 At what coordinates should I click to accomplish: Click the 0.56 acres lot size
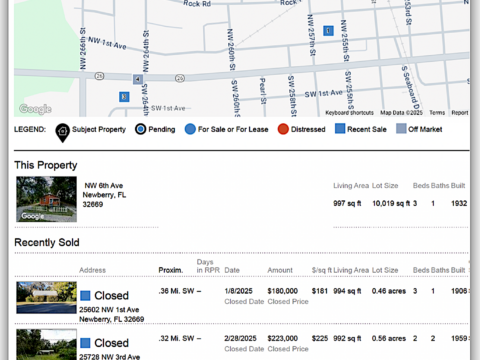click(x=389, y=338)
